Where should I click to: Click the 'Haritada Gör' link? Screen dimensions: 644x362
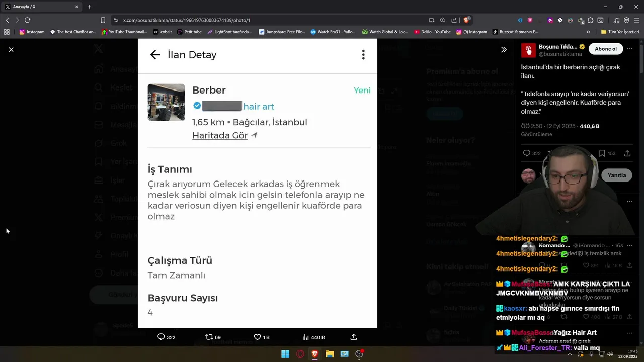coord(220,135)
